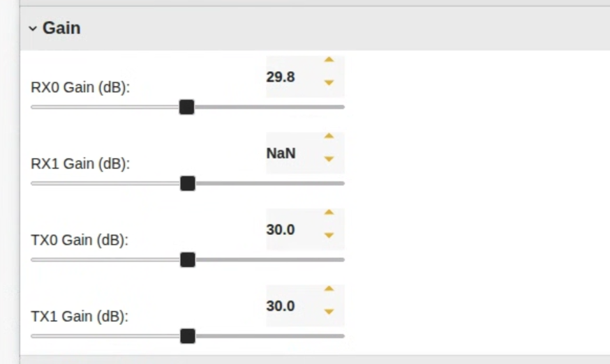The image size is (610, 364).
Task: Collapse the Gain section chevron
Action: click(x=32, y=29)
